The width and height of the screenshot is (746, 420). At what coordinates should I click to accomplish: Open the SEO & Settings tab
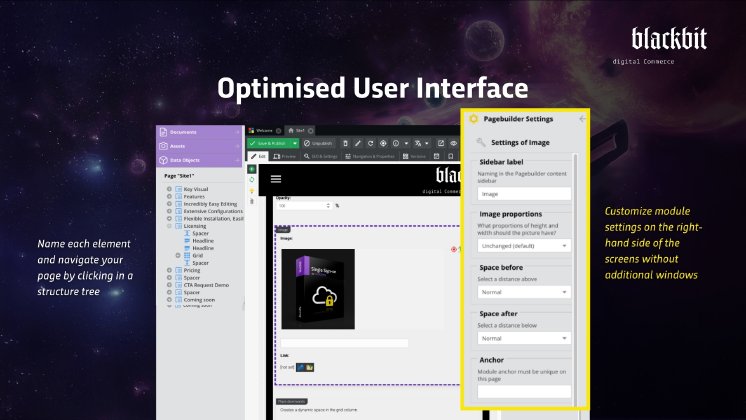click(321, 156)
